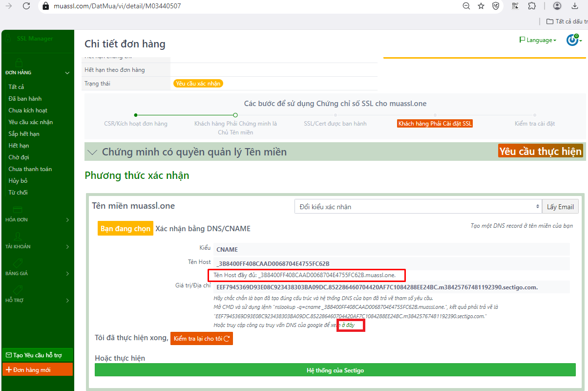588x391 pixels.
Task: Click the 'Lấy Email' button
Action: (560, 207)
